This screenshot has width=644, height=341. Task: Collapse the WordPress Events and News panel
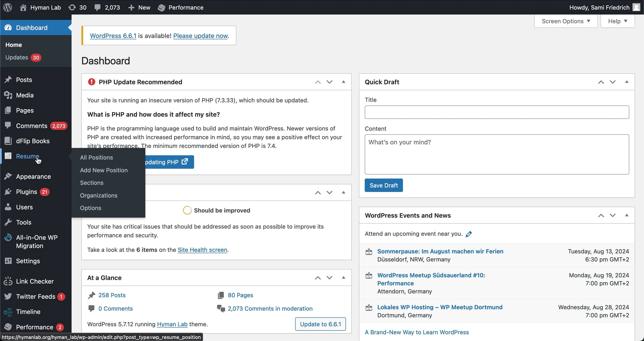click(x=627, y=215)
